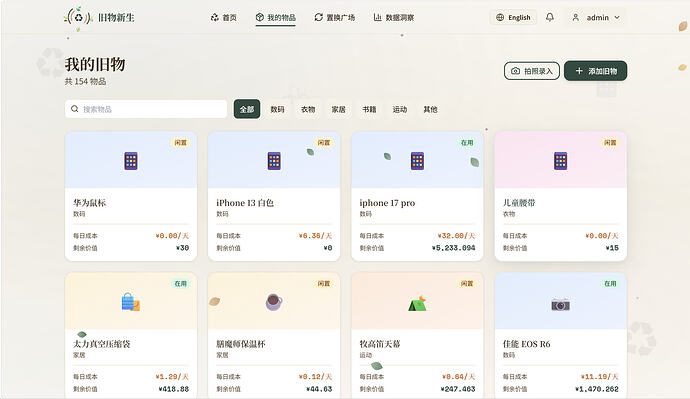Click the 闲置 badge on iPhone 13 白色 card
The height and width of the screenshot is (399, 690).
coord(324,143)
